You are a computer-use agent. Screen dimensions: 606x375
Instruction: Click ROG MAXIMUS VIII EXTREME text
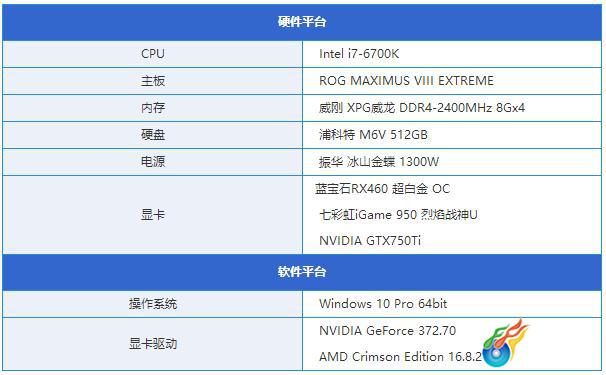click(406, 81)
